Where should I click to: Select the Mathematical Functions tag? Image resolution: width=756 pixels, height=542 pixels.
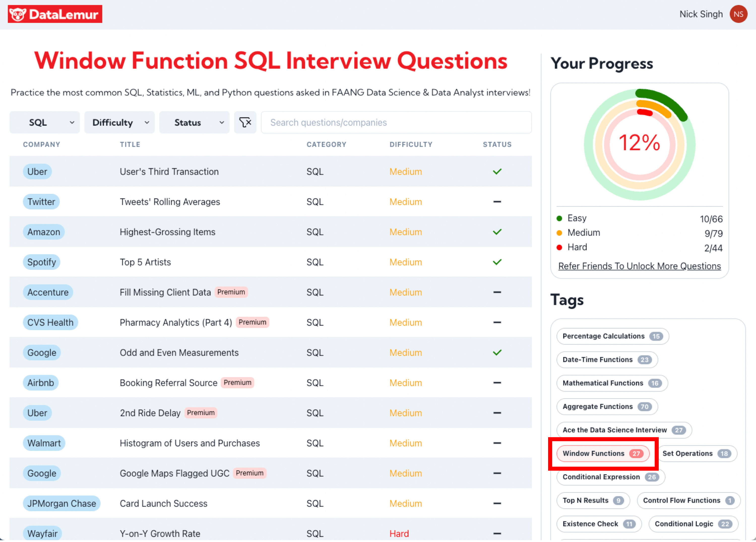[x=612, y=383]
